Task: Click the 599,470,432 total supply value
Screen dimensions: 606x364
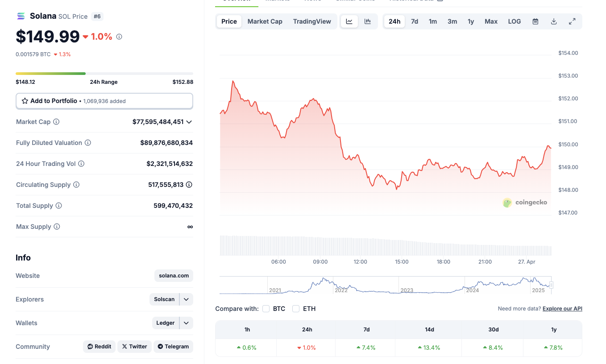Action: click(x=173, y=206)
